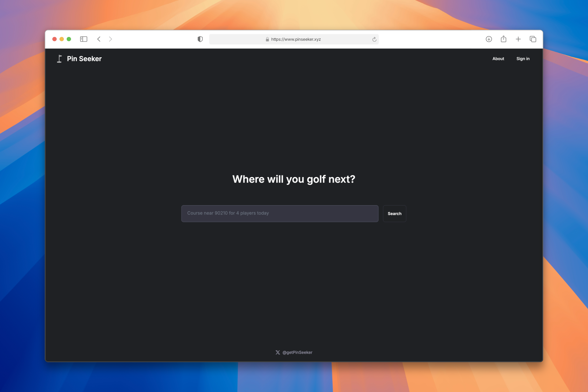Viewport: 588px width, 392px height.
Task: Click the privacy shield icon near address bar
Action: coord(200,39)
